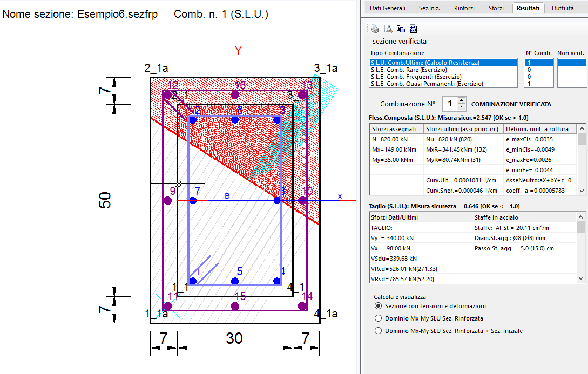Switch to the Duttilità tab
Image resolution: width=588 pixels, height=374 pixels.
click(x=563, y=8)
